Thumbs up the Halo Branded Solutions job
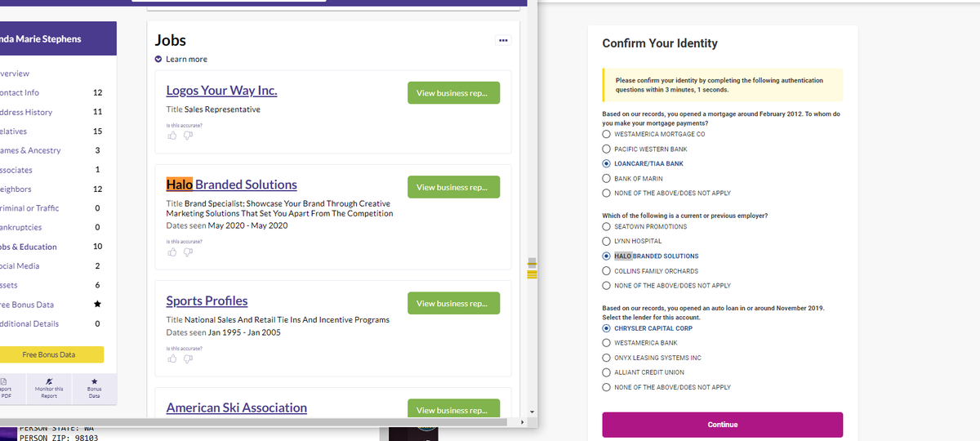Viewport: 980px width, 441px height. click(x=171, y=252)
